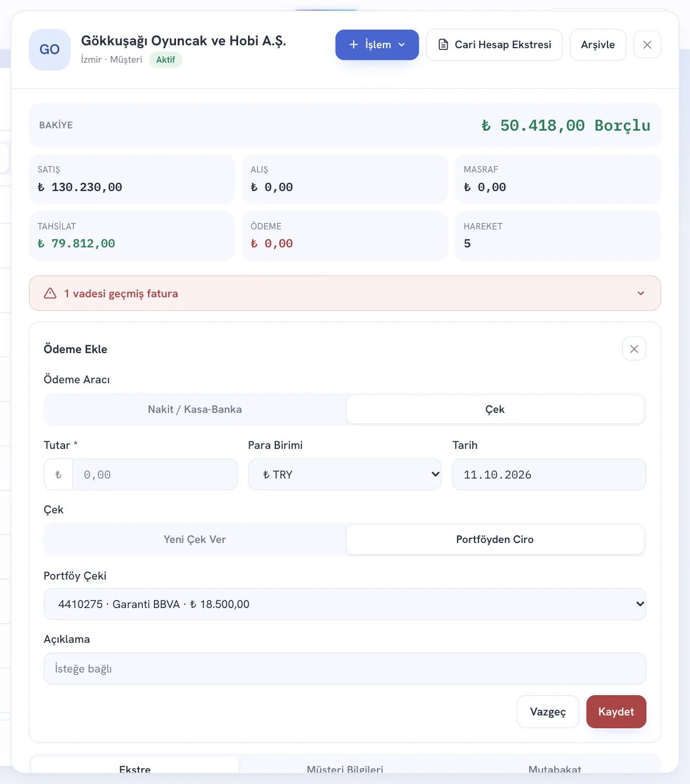This screenshot has height=784, width=690.
Task: Click the İzmir · Müşteri subtitle
Action: tap(112, 59)
